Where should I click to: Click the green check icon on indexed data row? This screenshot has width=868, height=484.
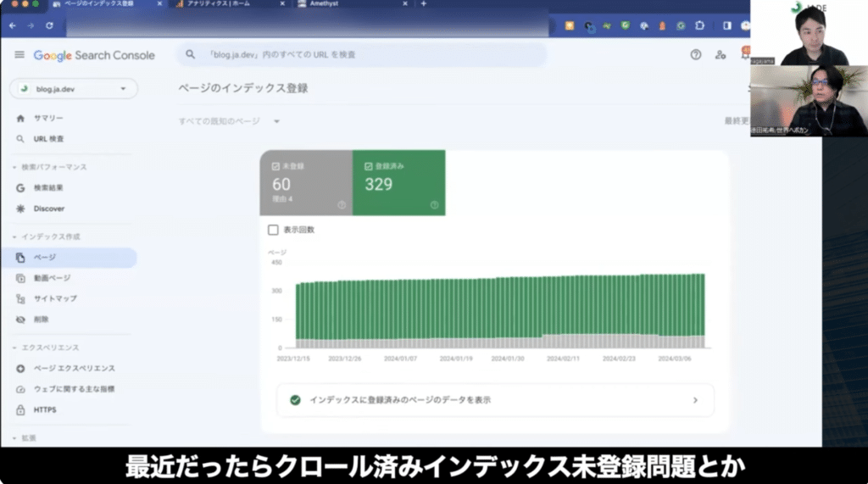pos(295,400)
